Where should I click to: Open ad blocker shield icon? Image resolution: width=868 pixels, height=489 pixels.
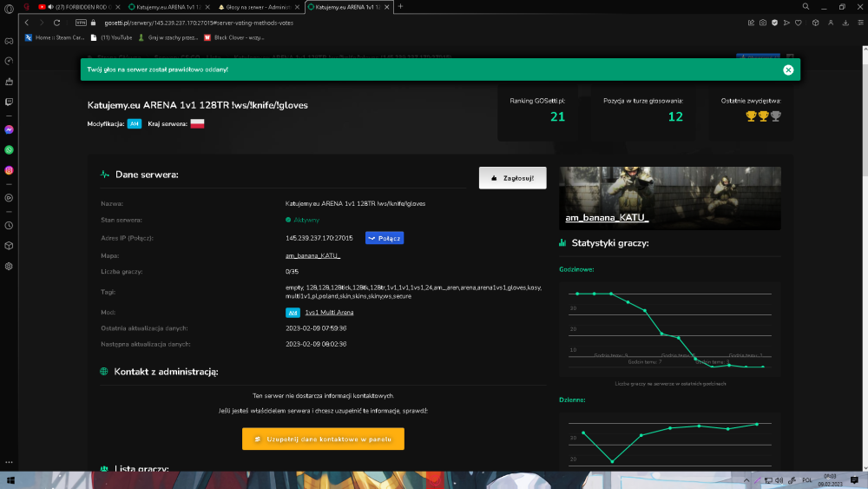point(774,23)
